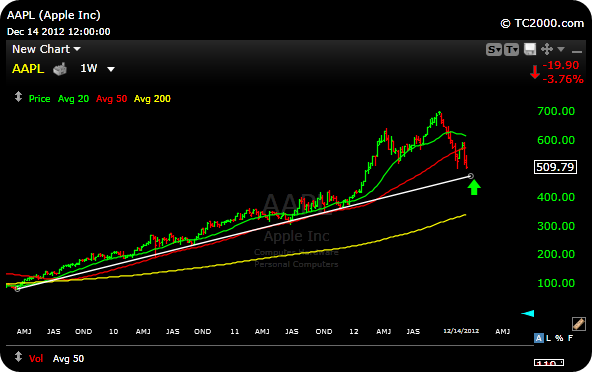Select the green Price legend label
592x372 pixels.
pyautogui.click(x=40, y=99)
